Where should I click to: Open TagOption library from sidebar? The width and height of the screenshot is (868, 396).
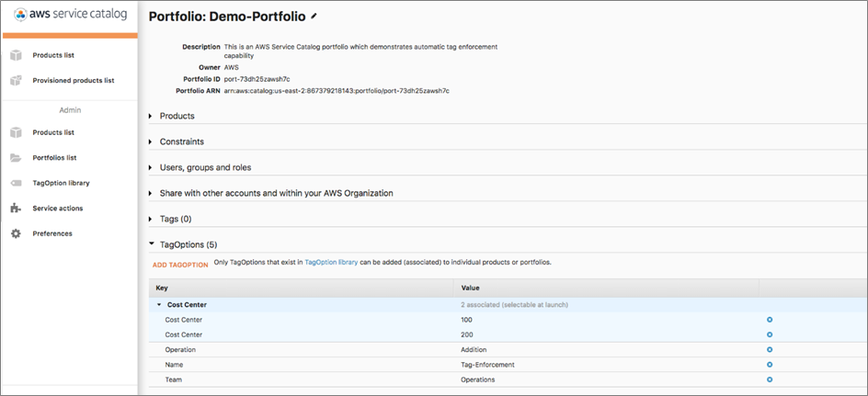point(61,183)
